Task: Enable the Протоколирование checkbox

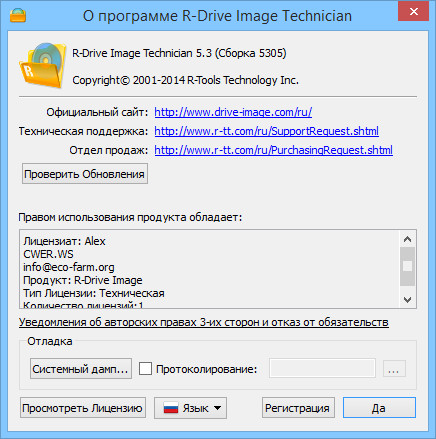Action: 145,369
